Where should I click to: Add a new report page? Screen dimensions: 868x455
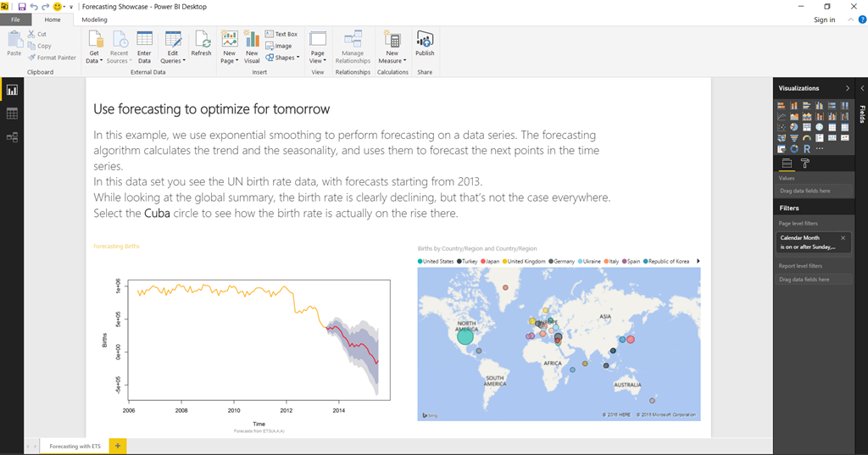point(117,447)
